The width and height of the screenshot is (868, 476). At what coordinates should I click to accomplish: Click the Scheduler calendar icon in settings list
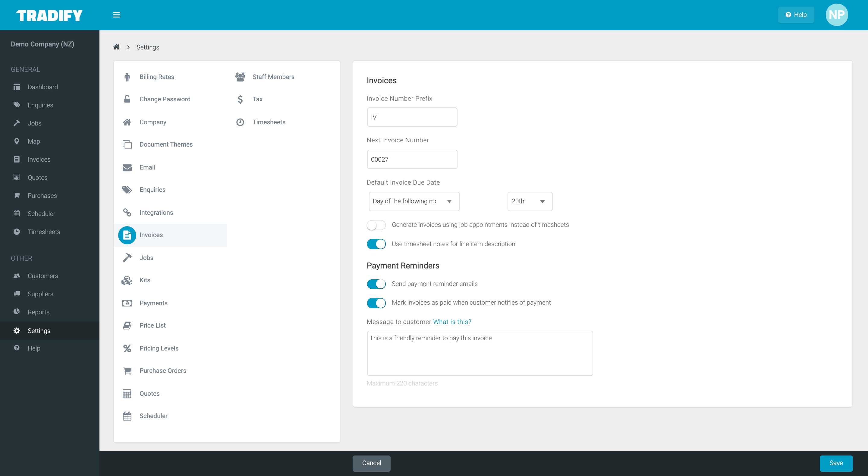(x=127, y=416)
